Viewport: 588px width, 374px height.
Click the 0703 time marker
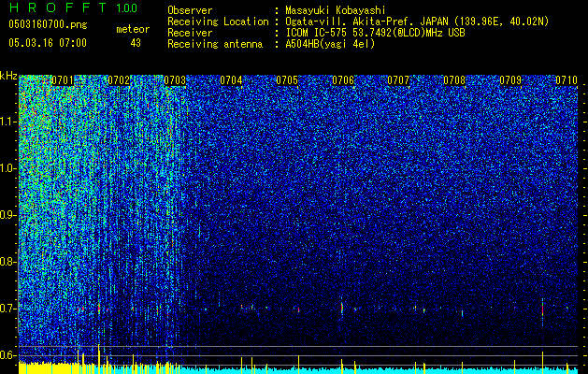pos(175,80)
